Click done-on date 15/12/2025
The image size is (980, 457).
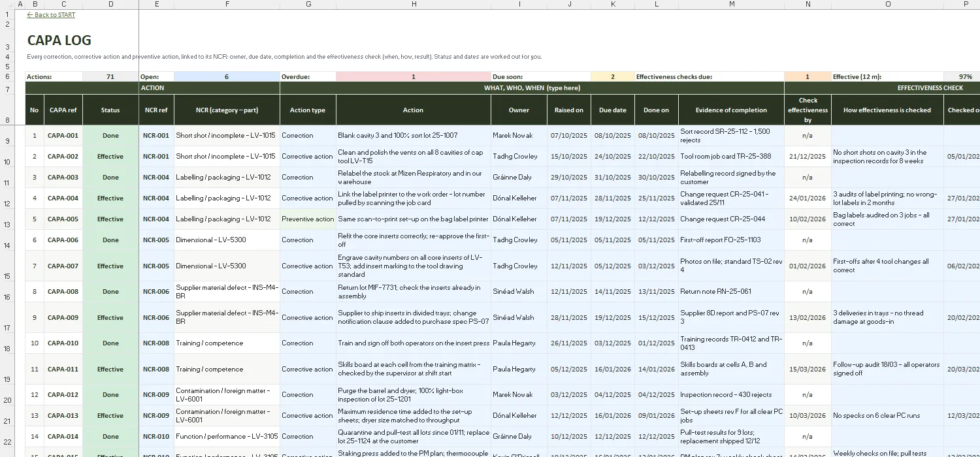pos(657,317)
